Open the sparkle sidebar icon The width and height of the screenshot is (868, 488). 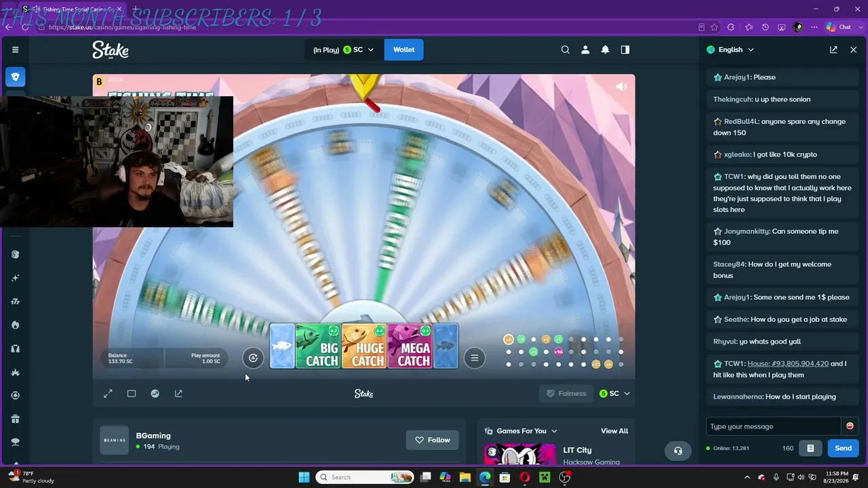[x=15, y=278]
